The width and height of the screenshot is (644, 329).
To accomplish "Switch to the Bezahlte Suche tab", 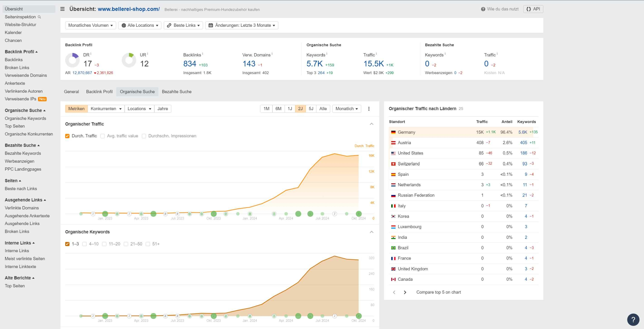I will (x=177, y=92).
